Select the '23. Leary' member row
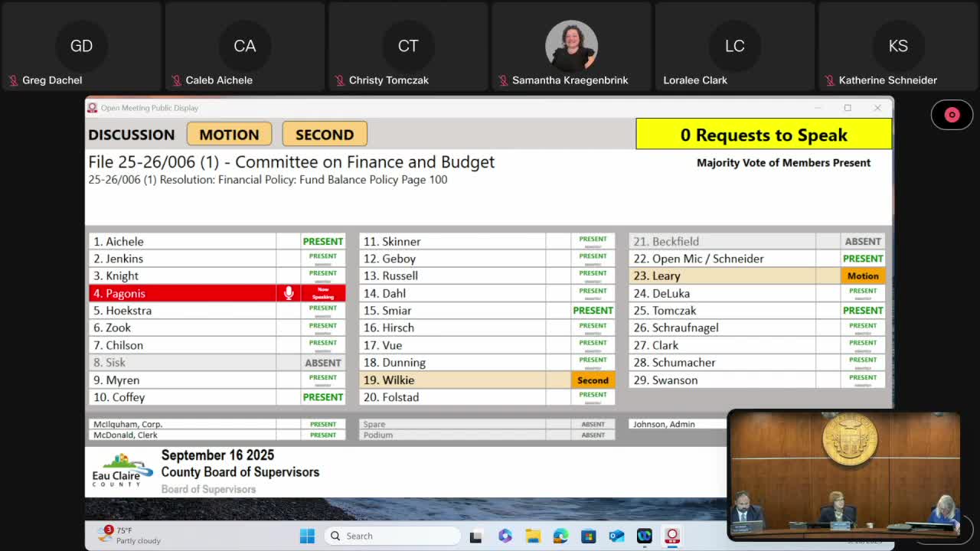Image resolution: width=980 pixels, height=551 pixels. [756, 276]
